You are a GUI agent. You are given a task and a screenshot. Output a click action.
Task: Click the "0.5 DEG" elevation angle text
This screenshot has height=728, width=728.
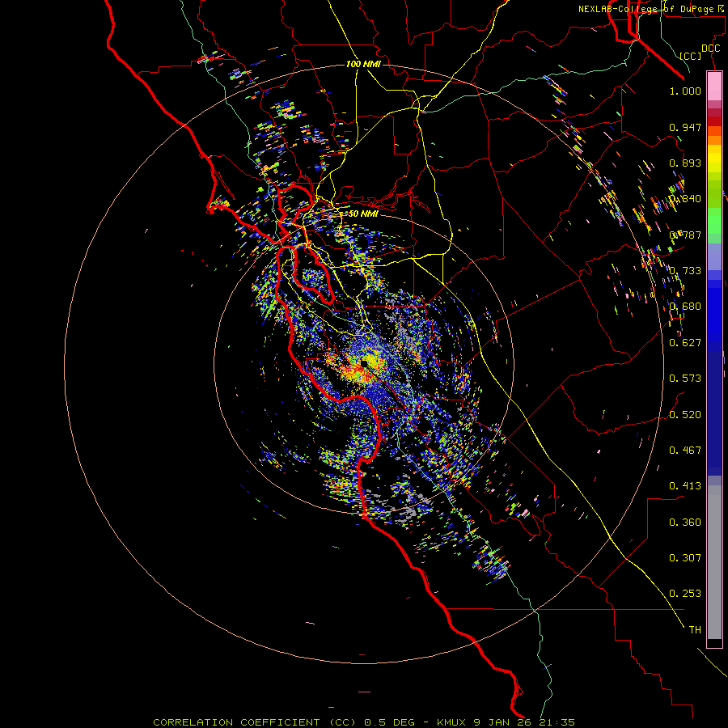[388, 722]
